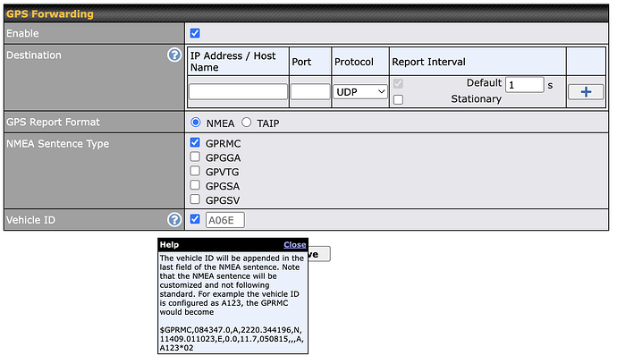617x364 pixels.
Task: Toggle the Stationary report interval checkbox
Action: click(399, 99)
